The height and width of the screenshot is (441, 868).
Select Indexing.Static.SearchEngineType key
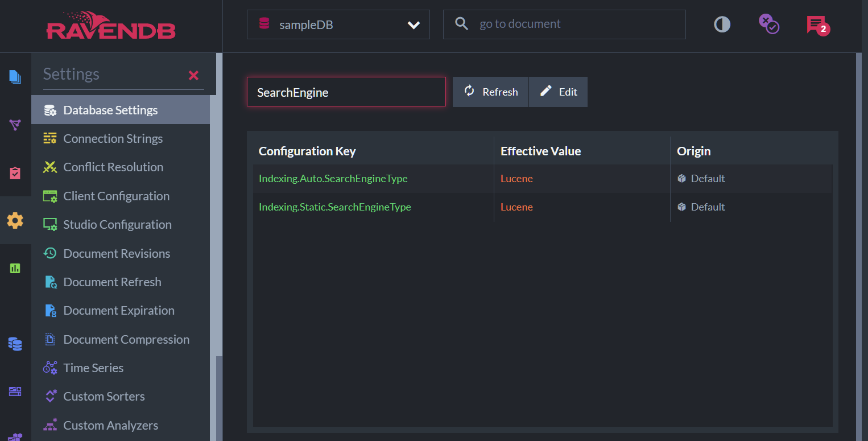[335, 207]
